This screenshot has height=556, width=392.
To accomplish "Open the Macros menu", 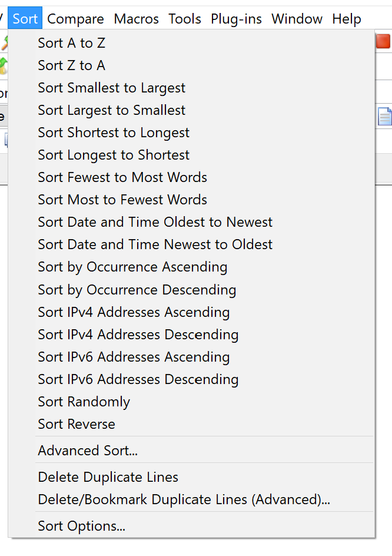I will coord(136,18).
